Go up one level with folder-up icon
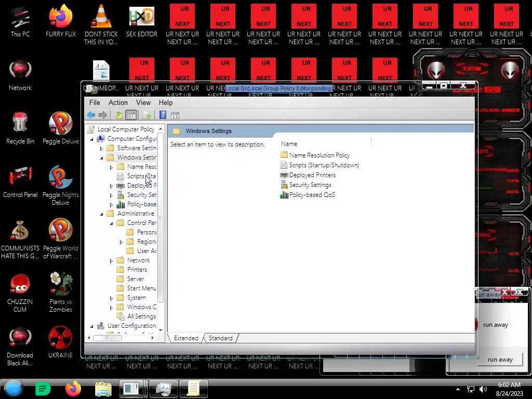Image resolution: width=532 pixels, height=399 pixels. click(119, 115)
